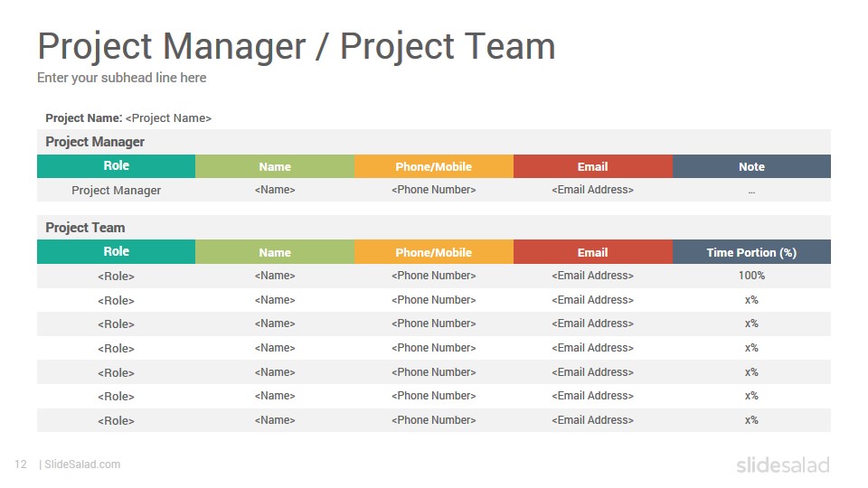The image size is (868, 488).
Task: Select the 100% time portion cell
Action: coord(751,276)
